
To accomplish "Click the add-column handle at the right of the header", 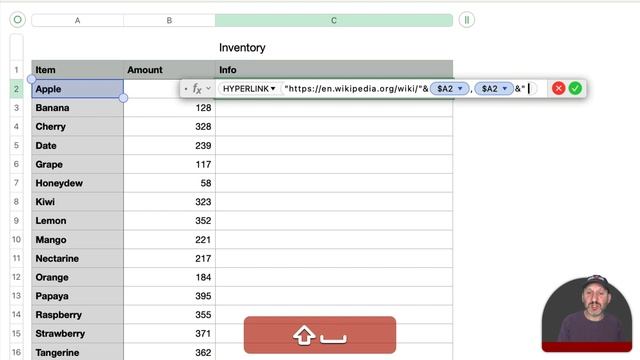I will [467, 20].
